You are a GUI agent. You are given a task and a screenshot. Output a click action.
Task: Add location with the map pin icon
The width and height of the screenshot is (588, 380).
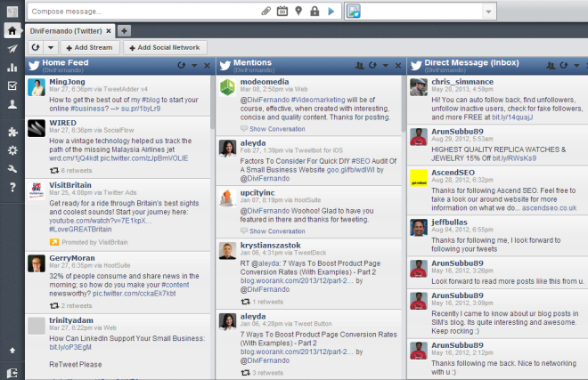pyautogui.click(x=298, y=12)
